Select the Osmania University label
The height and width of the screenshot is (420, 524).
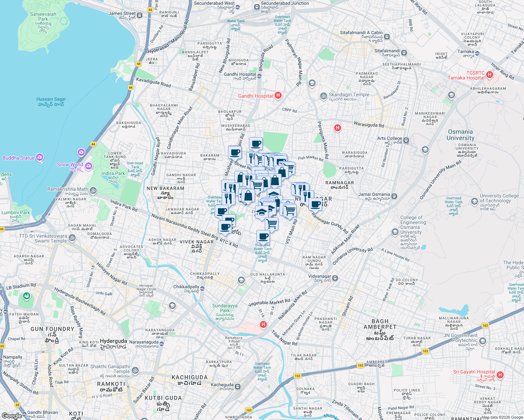coord(460,135)
